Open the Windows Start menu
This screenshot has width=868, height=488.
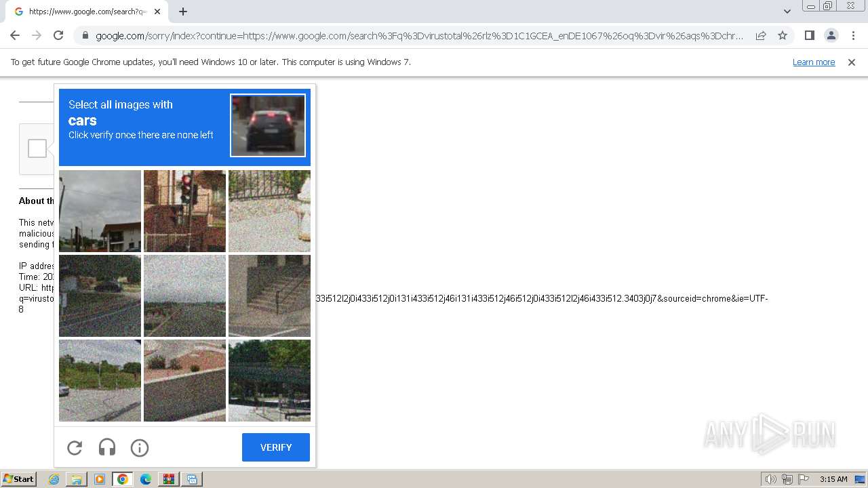coord(18,479)
